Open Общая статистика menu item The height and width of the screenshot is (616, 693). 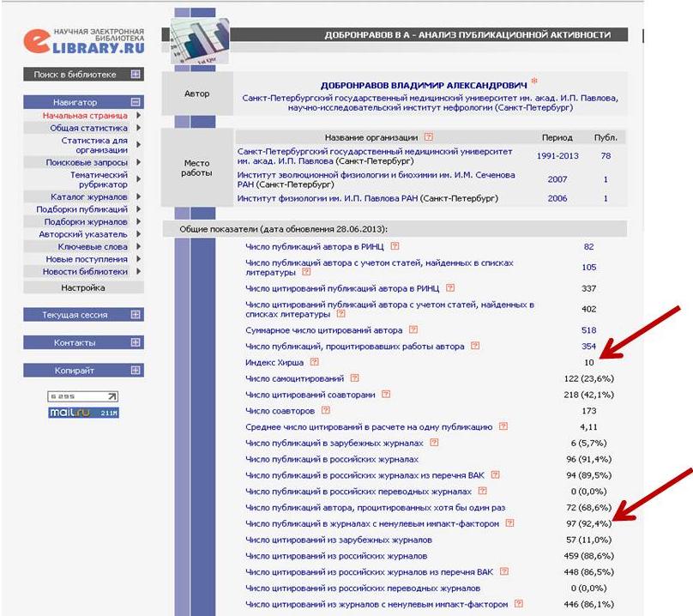[x=88, y=128]
